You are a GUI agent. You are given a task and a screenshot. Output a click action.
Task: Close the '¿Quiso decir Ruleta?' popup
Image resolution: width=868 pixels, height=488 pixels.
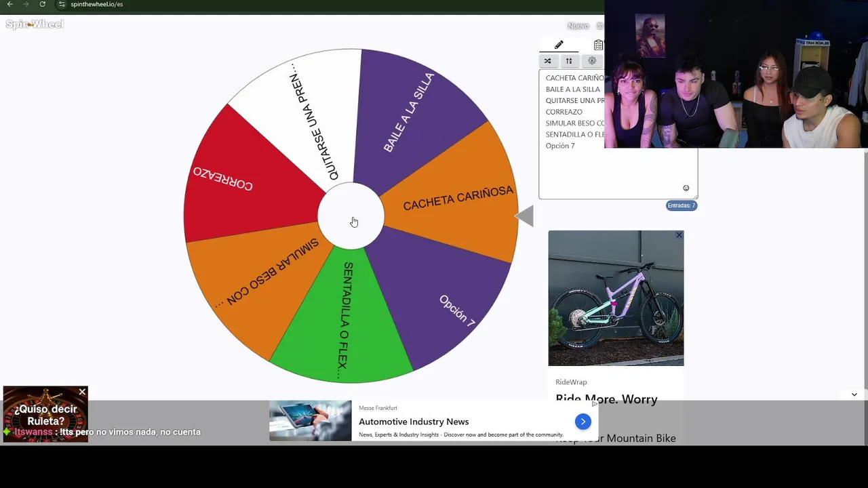tap(82, 392)
